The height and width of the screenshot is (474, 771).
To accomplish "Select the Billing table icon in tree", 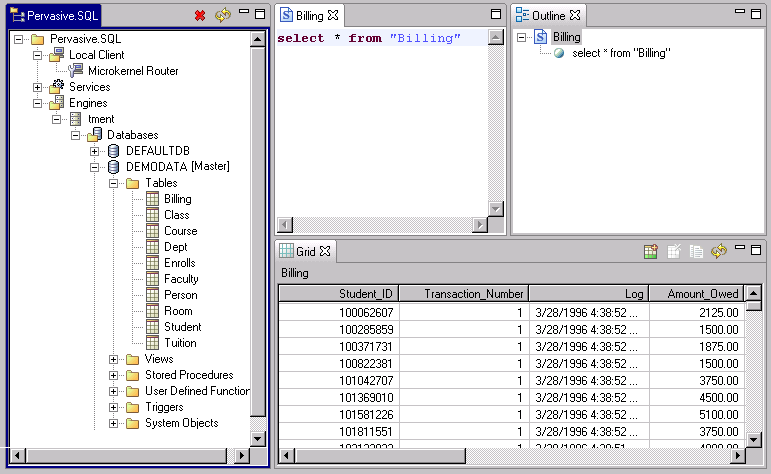I will click(153, 199).
